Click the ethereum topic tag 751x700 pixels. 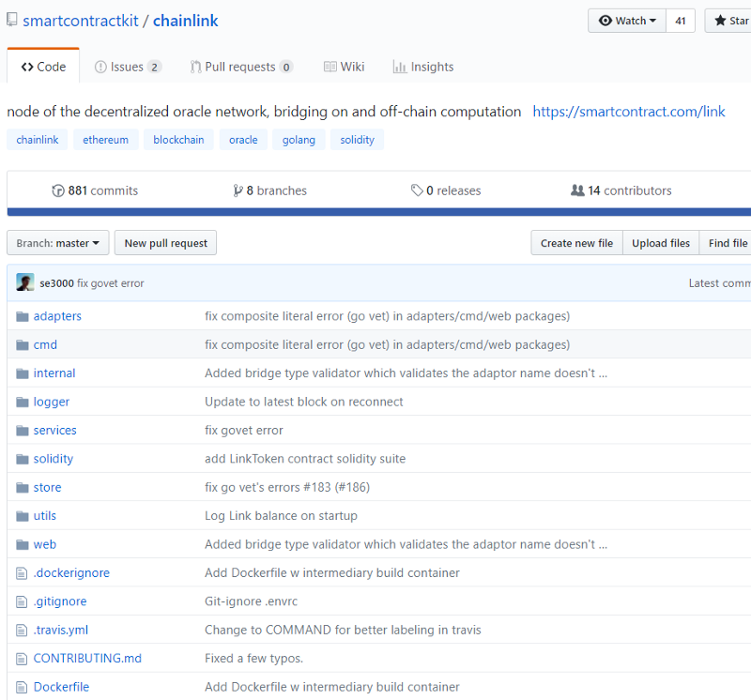[105, 140]
